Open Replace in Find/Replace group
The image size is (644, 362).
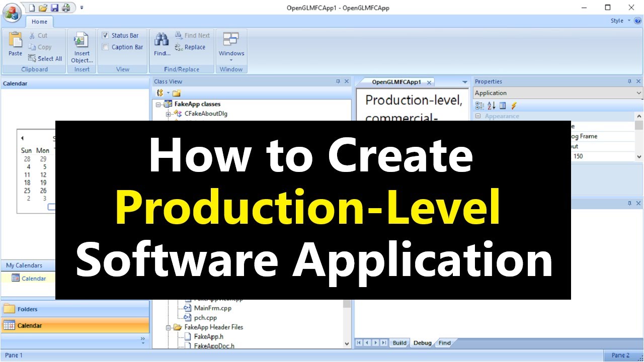190,47
